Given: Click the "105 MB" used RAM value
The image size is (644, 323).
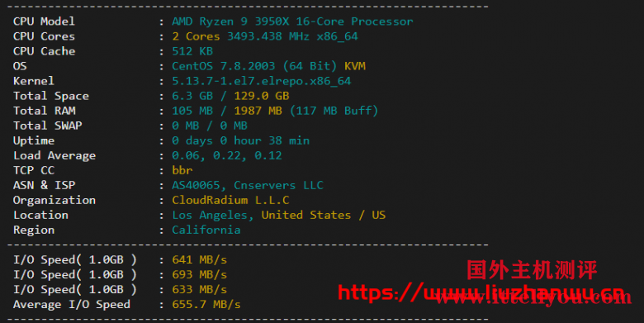Looking at the screenshot, I should (192, 111).
